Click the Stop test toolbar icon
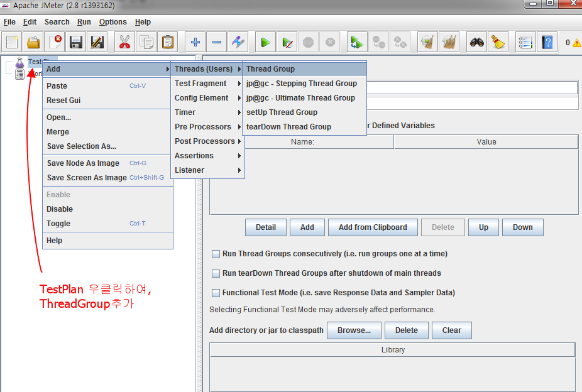The height and width of the screenshot is (392, 582). tap(308, 42)
